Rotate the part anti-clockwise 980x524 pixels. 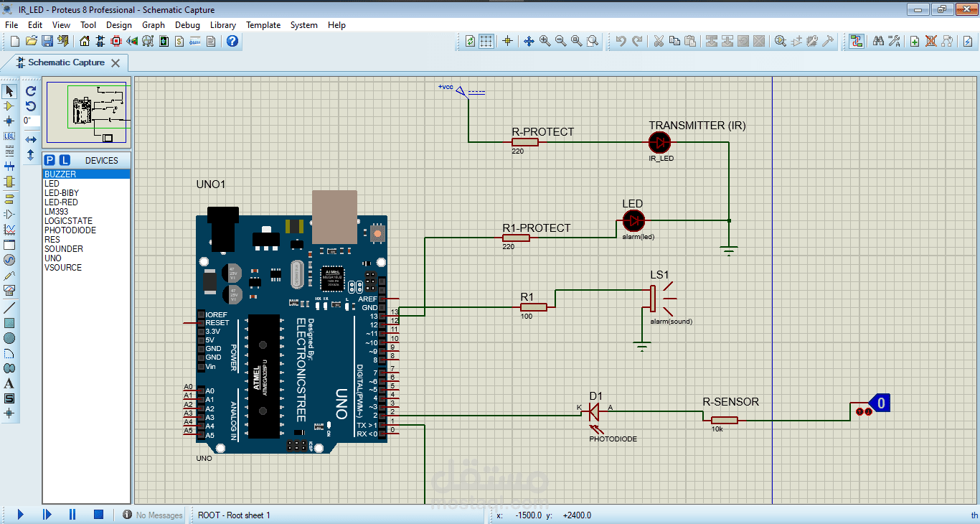(31, 106)
